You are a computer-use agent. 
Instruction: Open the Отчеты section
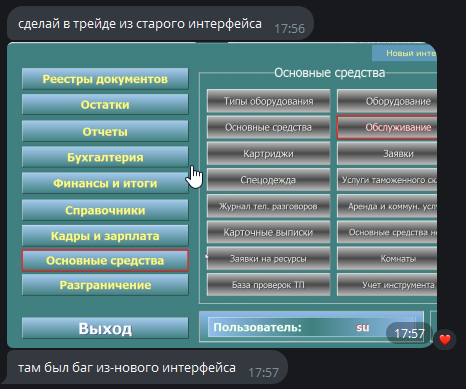(x=105, y=131)
